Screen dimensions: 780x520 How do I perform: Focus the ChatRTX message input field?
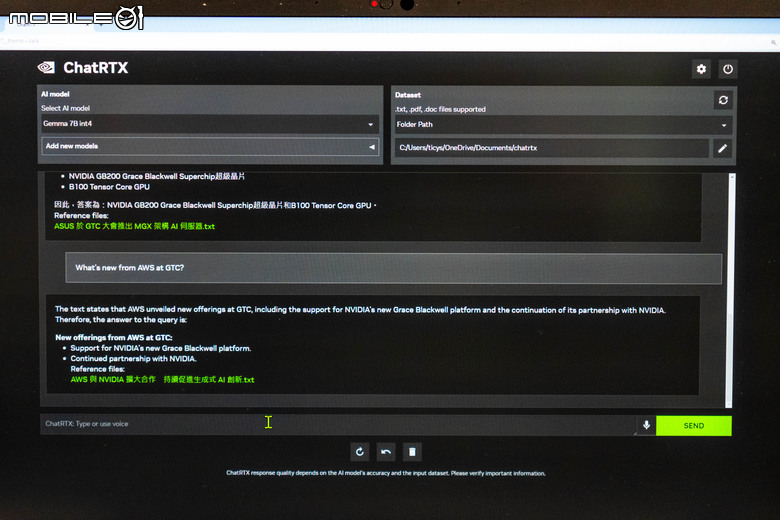click(338, 424)
